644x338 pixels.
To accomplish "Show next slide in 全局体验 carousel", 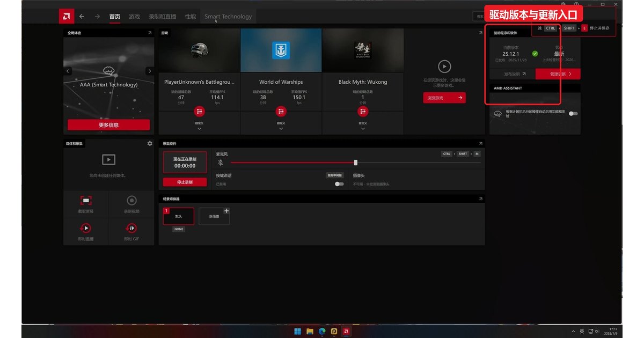I will (x=150, y=71).
